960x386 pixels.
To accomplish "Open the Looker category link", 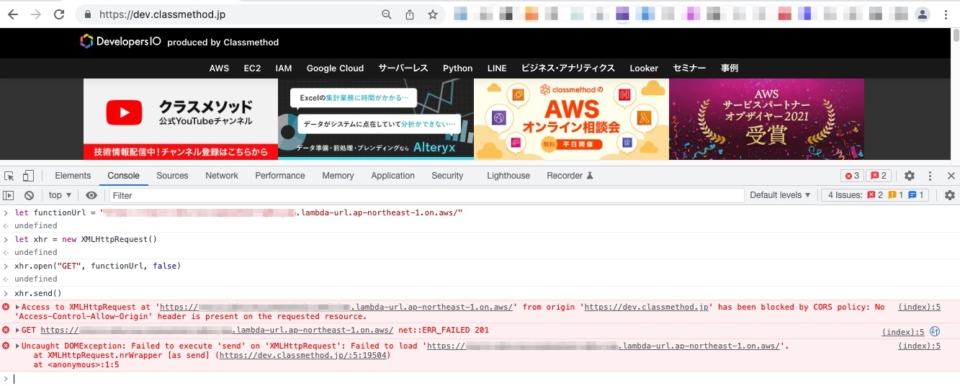I will 644,69.
